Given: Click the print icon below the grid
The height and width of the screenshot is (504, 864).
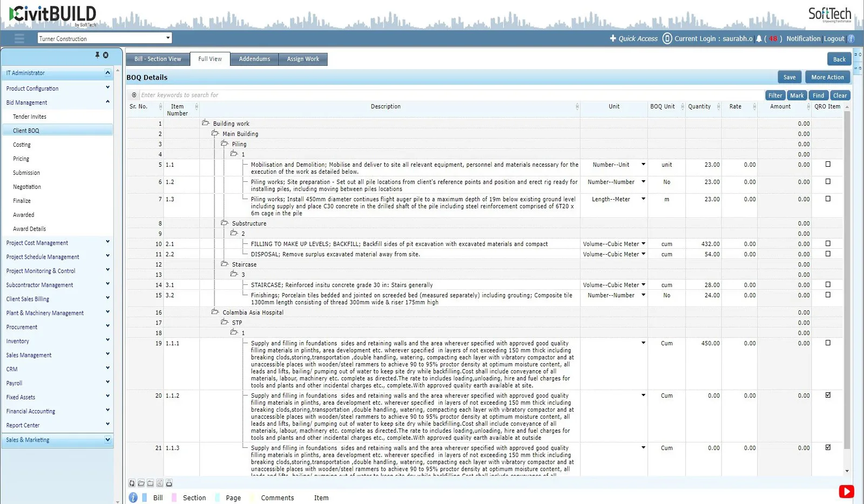Looking at the screenshot, I should point(169,483).
